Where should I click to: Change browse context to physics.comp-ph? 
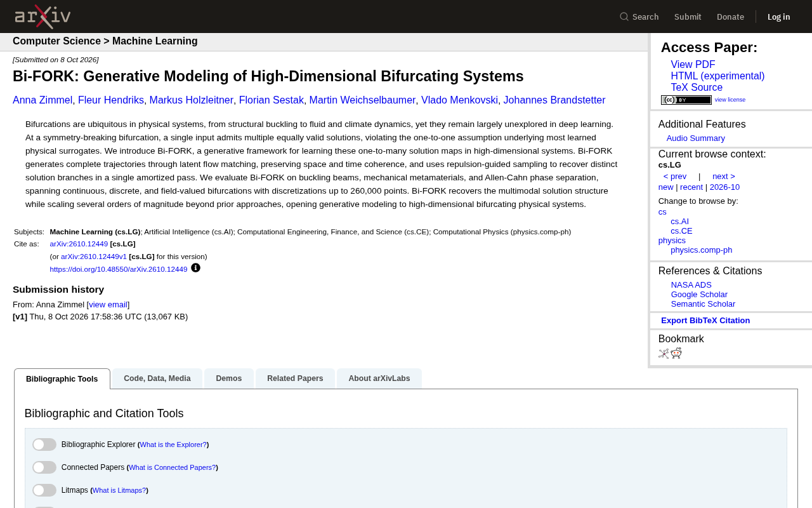pyautogui.click(x=702, y=250)
